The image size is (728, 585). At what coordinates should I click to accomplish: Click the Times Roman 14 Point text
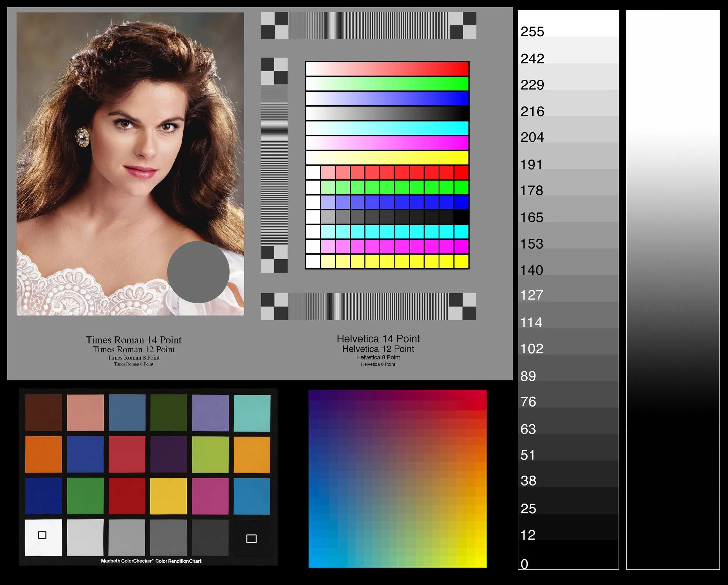133,340
